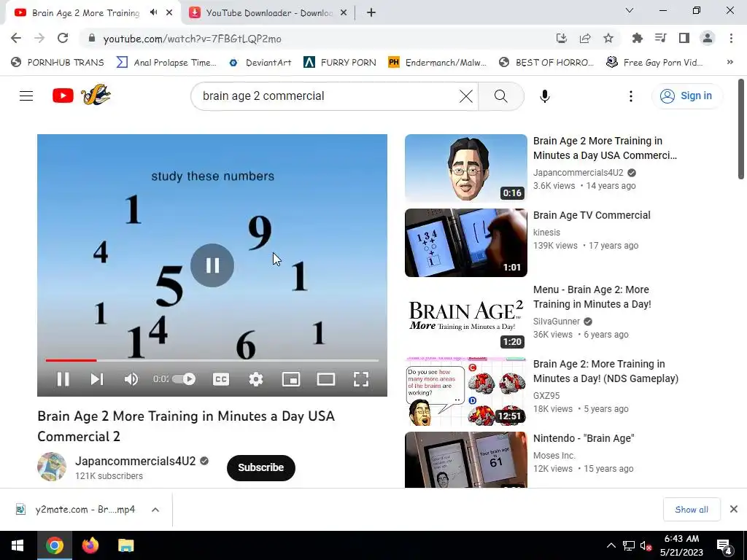Open the Chrome three-dot menu
This screenshot has height=560, width=747.
(x=731, y=38)
